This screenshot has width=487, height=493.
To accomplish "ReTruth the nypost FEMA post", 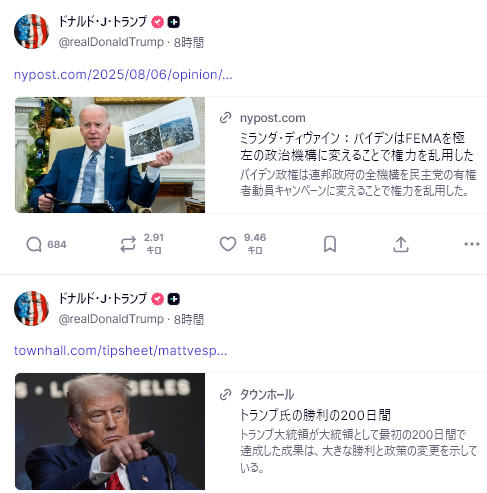I will [x=142, y=244].
